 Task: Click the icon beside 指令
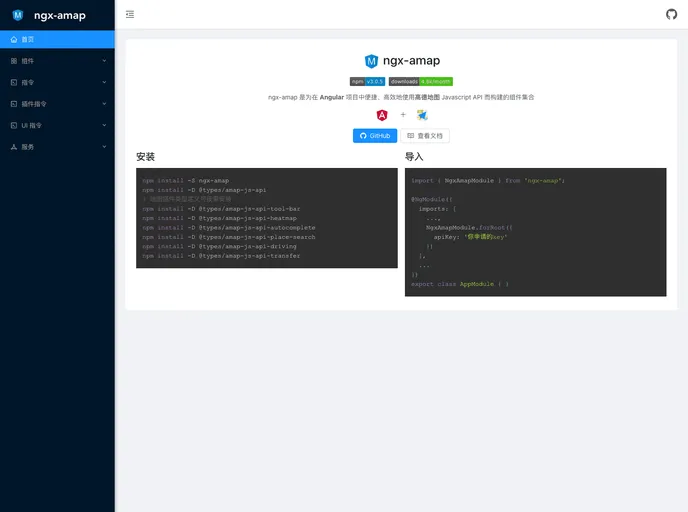click(14, 82)
